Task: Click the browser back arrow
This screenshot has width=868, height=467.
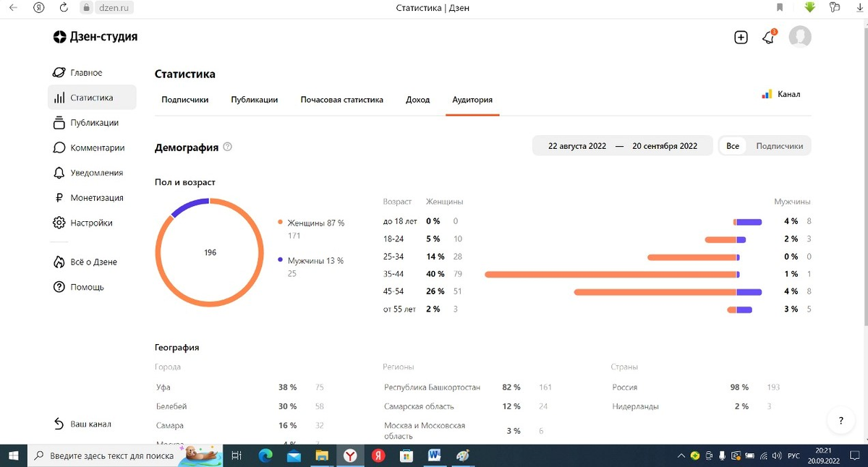Action: click(x=13, y=7)
